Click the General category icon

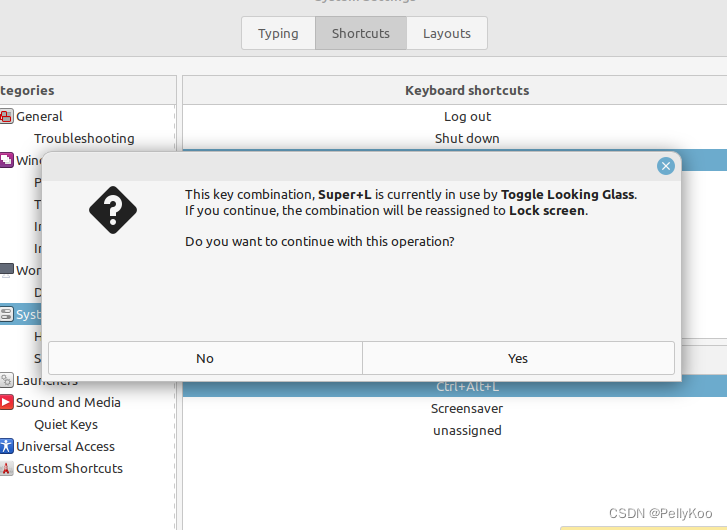coord(6,116)
